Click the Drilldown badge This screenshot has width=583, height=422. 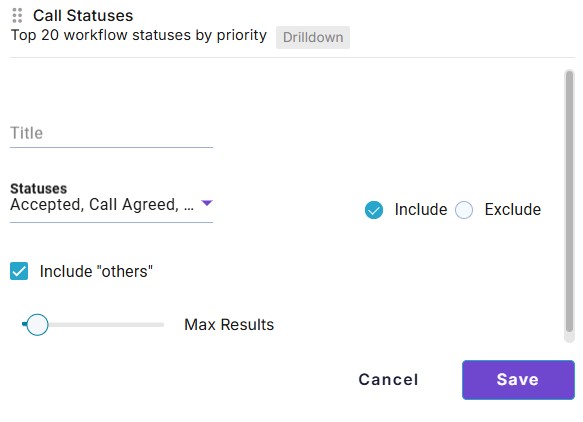coord(313,37)
